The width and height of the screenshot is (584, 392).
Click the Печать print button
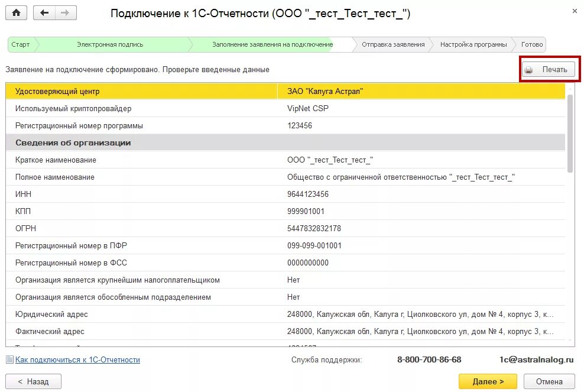coord(548,70)
